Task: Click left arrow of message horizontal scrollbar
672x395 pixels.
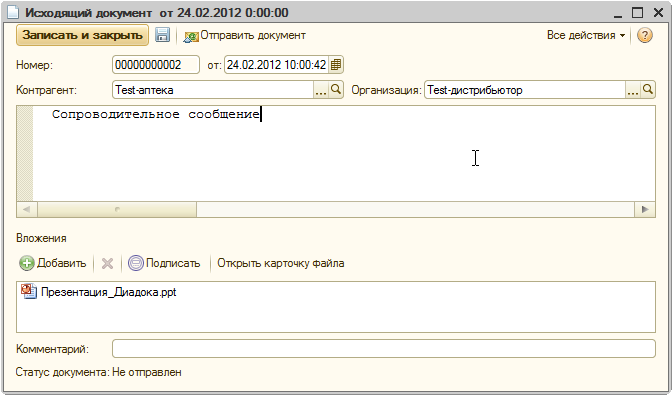Action: (27, 209)
